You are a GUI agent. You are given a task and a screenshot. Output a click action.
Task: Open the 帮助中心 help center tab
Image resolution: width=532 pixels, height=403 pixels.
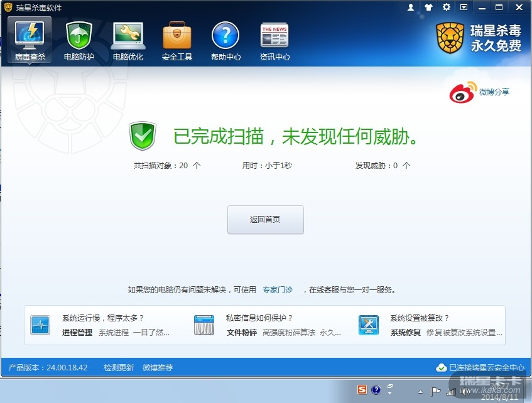225,40
